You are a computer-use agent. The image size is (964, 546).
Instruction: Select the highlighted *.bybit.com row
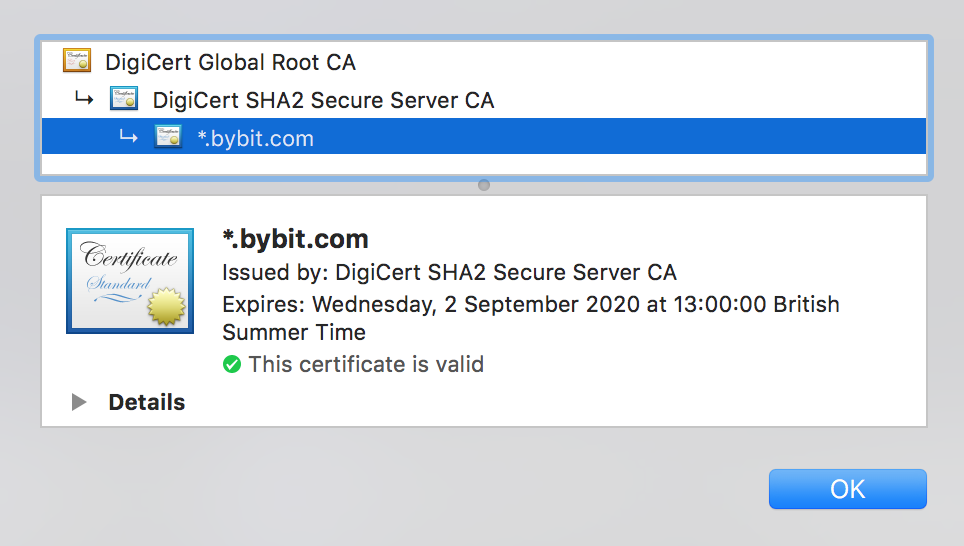point(484,136)
